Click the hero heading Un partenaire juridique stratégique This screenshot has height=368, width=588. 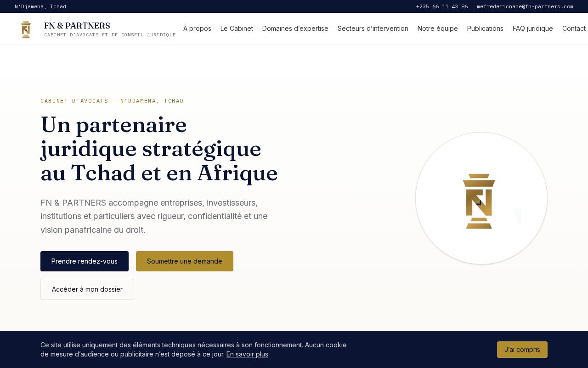[159, 149]
